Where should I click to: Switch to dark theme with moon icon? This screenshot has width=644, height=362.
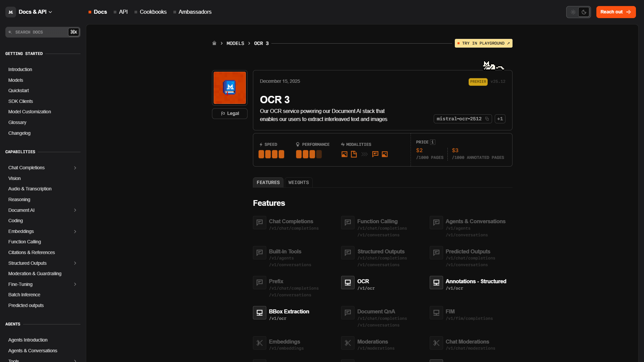click(x=584, y=12)
